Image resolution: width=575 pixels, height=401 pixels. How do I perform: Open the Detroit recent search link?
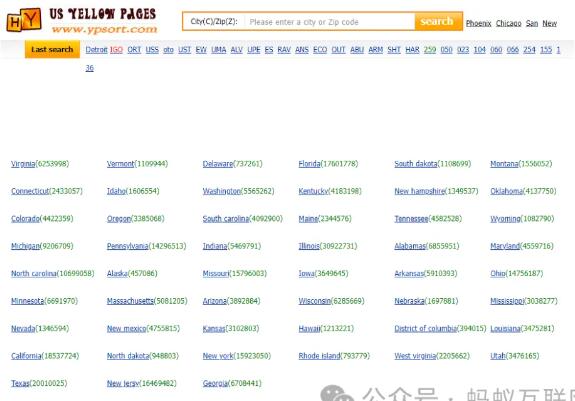pos(96,49)
